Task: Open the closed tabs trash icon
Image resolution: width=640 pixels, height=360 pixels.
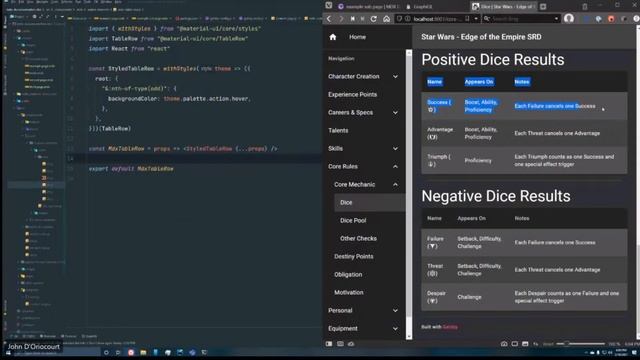Action: point(584,7)
